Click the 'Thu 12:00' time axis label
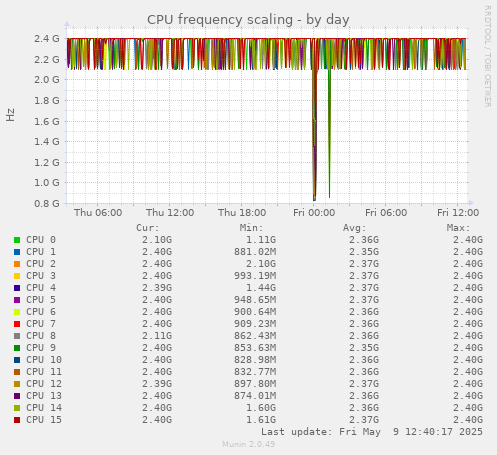This screenshot has height=455, width=497. pos(170,213)
